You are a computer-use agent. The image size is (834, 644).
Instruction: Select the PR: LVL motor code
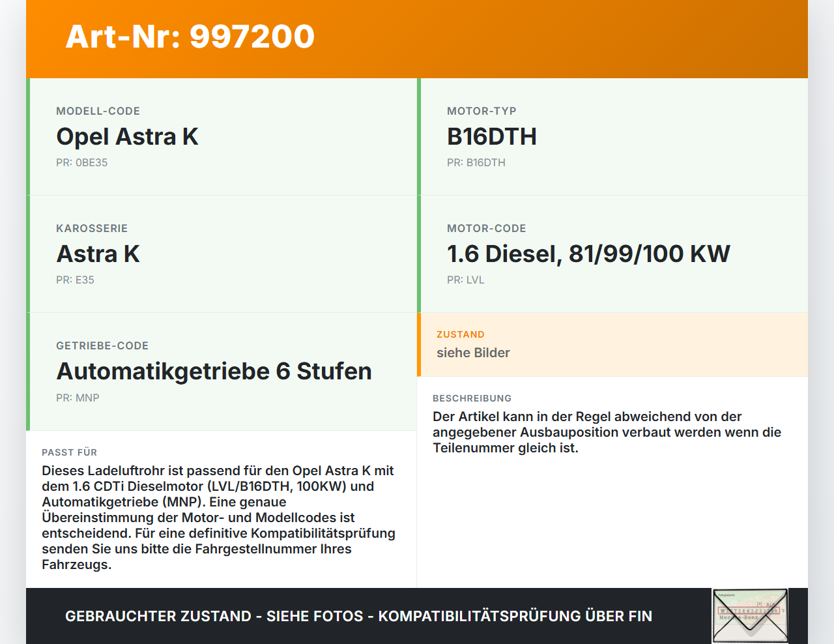click(x=465, y=280)
